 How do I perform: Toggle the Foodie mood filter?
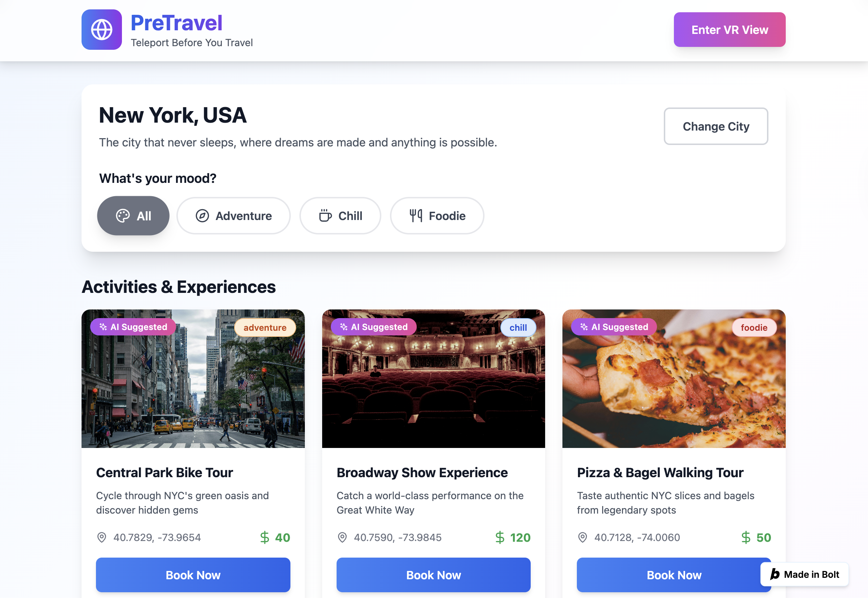coord(437,216)
